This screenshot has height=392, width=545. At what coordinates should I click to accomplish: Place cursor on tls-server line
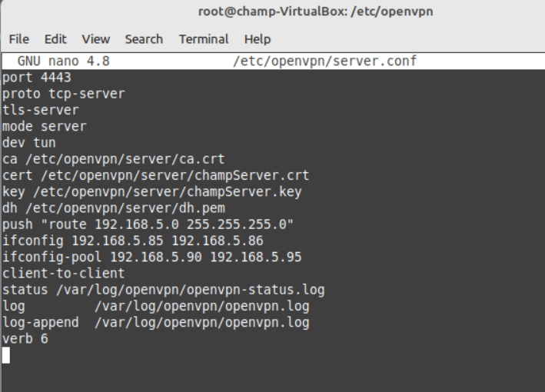click(40, 110)
